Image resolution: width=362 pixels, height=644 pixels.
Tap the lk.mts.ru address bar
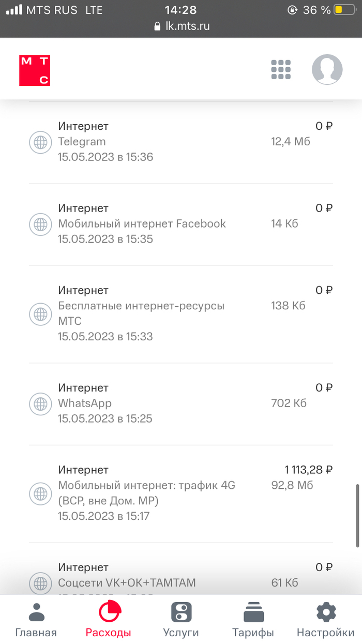(x=182, y=26)
